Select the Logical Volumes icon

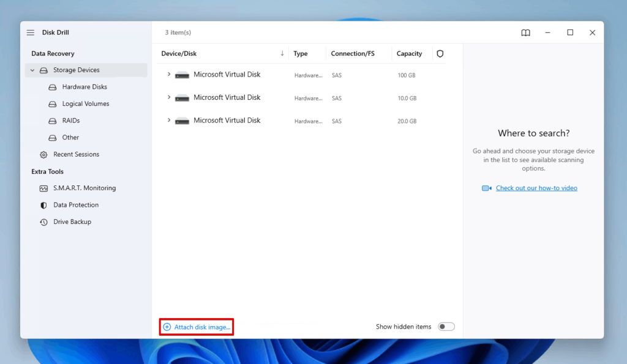(52, 103)
